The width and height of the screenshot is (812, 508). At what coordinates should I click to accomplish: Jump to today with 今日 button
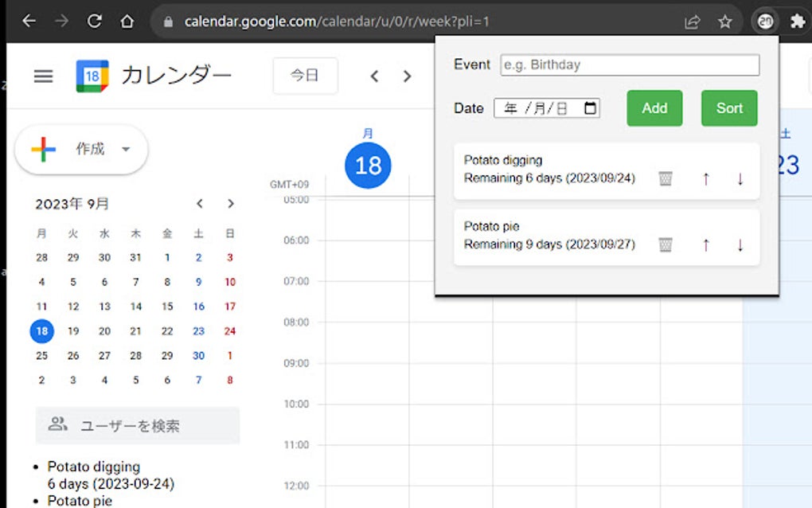point(305,76)
